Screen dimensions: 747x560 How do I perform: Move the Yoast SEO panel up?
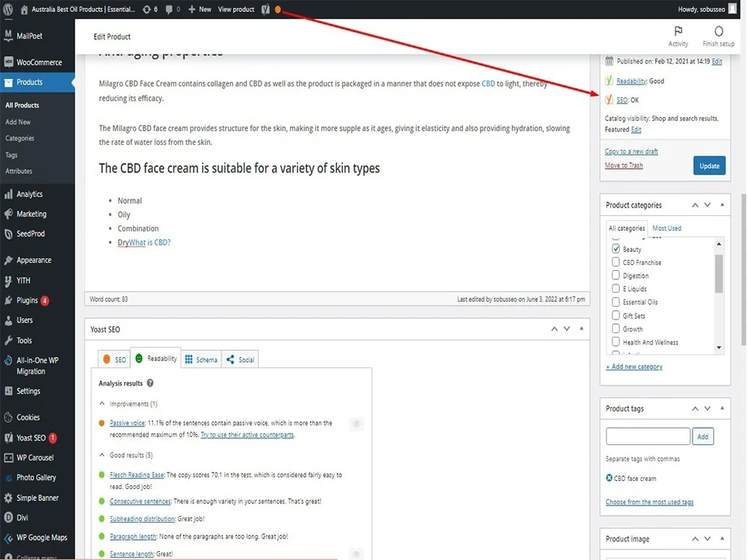(x=554, y=329)
